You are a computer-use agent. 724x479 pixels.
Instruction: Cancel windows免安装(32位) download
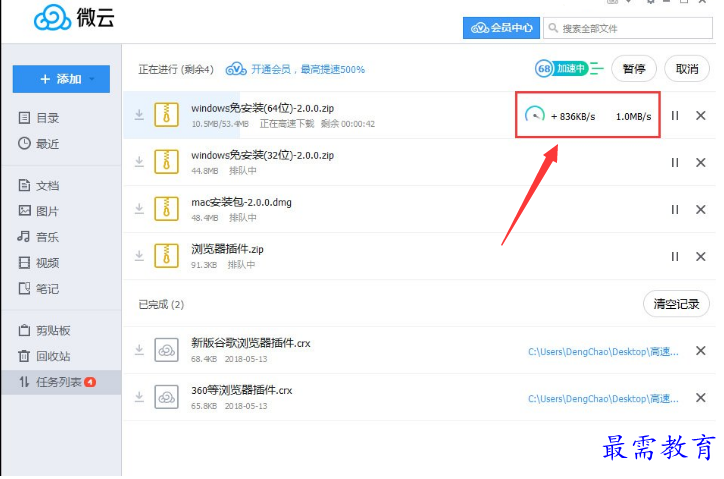click(700, 163)
